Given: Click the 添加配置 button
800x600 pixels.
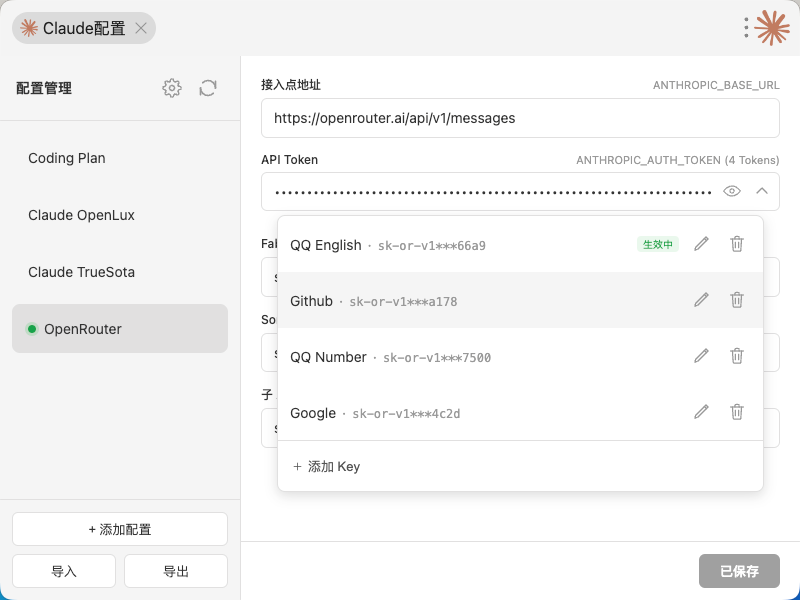Looking at the screenshot, I should [x=120, y=529].
